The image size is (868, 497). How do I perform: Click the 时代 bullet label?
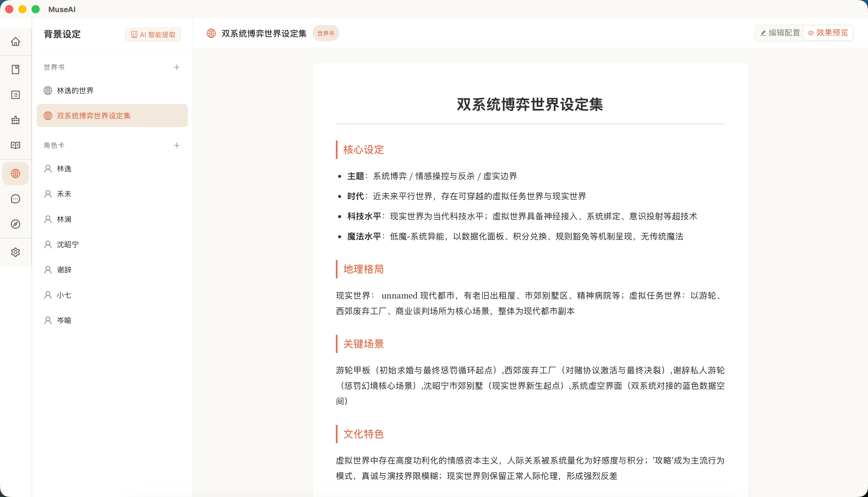356,196
